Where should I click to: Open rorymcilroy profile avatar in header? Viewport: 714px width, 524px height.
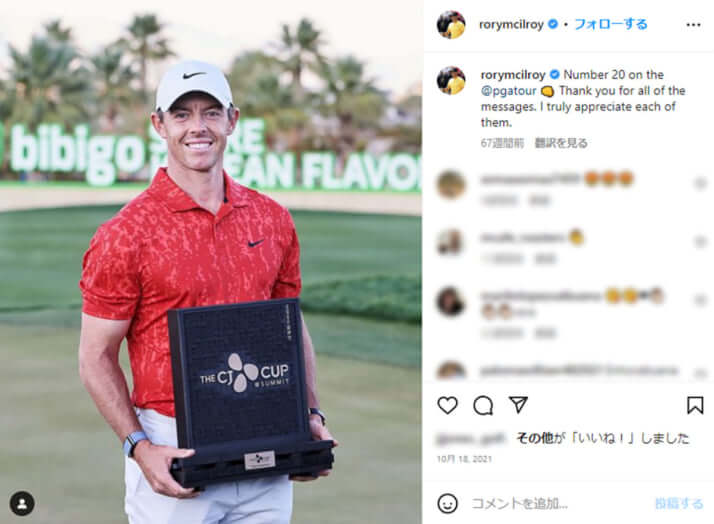pyautogui.click(x=451, y=25)
